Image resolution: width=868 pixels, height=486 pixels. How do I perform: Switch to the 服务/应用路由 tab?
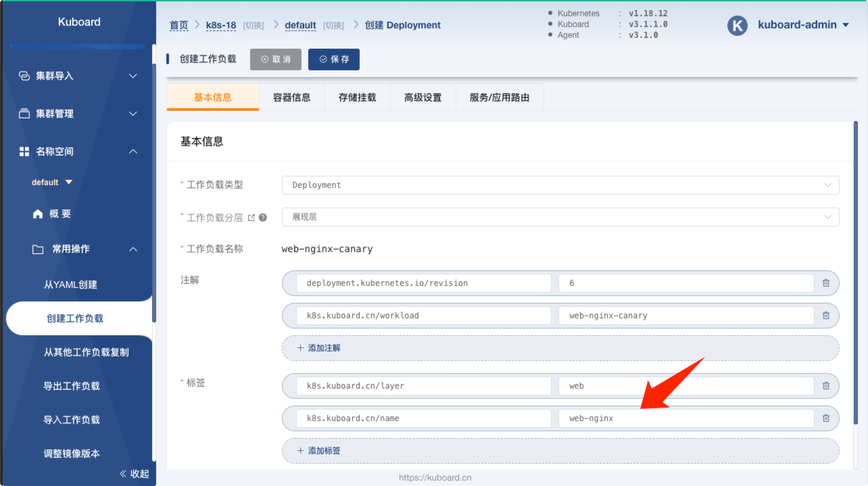tap(499, 98)
